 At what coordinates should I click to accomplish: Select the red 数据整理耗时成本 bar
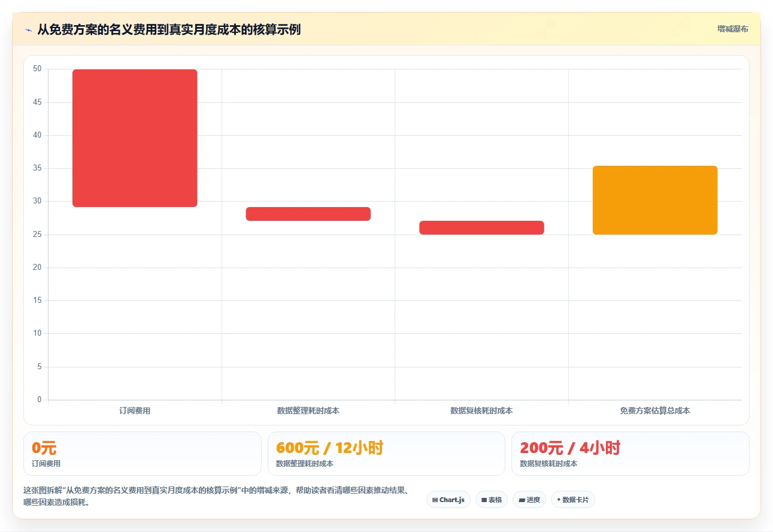point(308,214)
